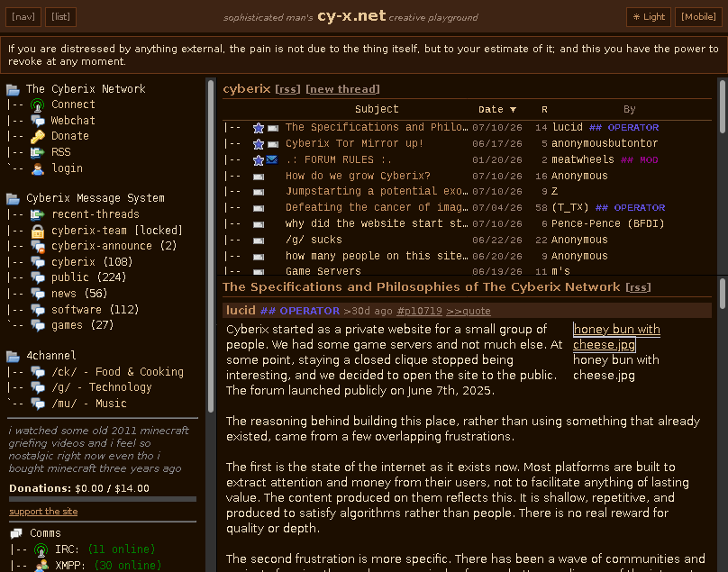
Task: Click the new thread link
Action: (x=342, y=89)
